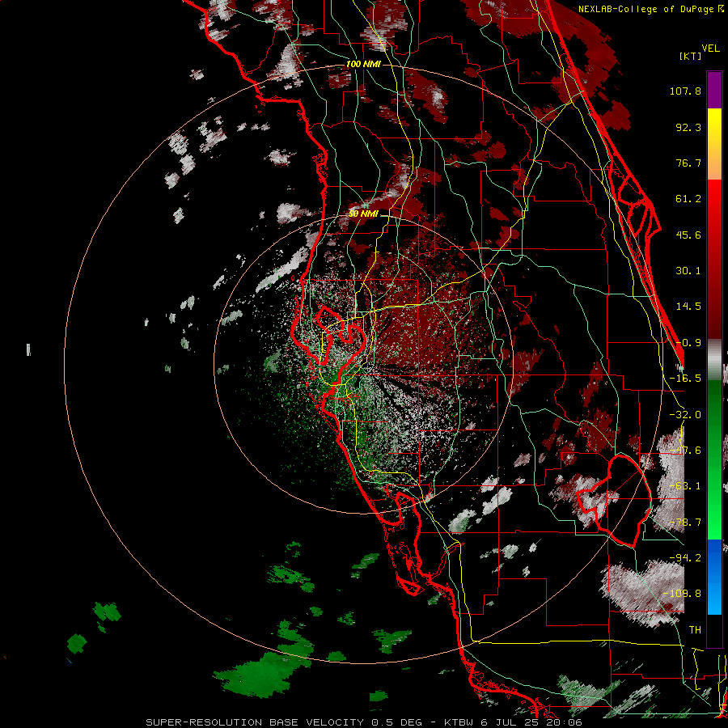Click the 50 NMI range ring label
728x728 pixels.
363,214
